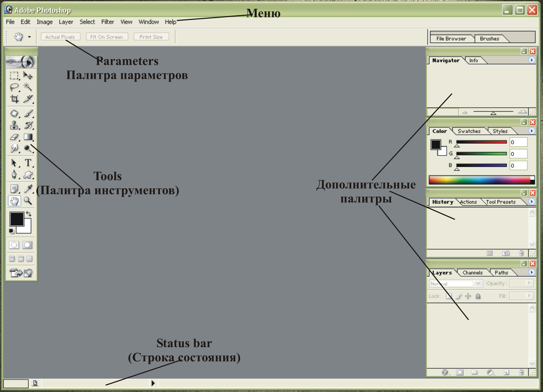Viewport: 543px width, 392px height.
Task: Open the File Browser tab in palette well
Action: click(451, 39)
